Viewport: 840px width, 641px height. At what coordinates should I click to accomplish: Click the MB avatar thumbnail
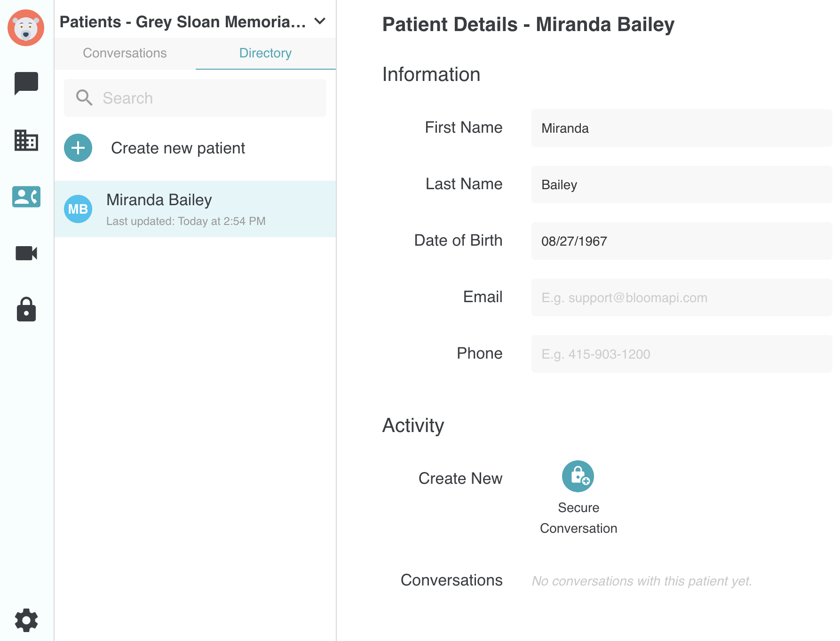pos(78,209)
